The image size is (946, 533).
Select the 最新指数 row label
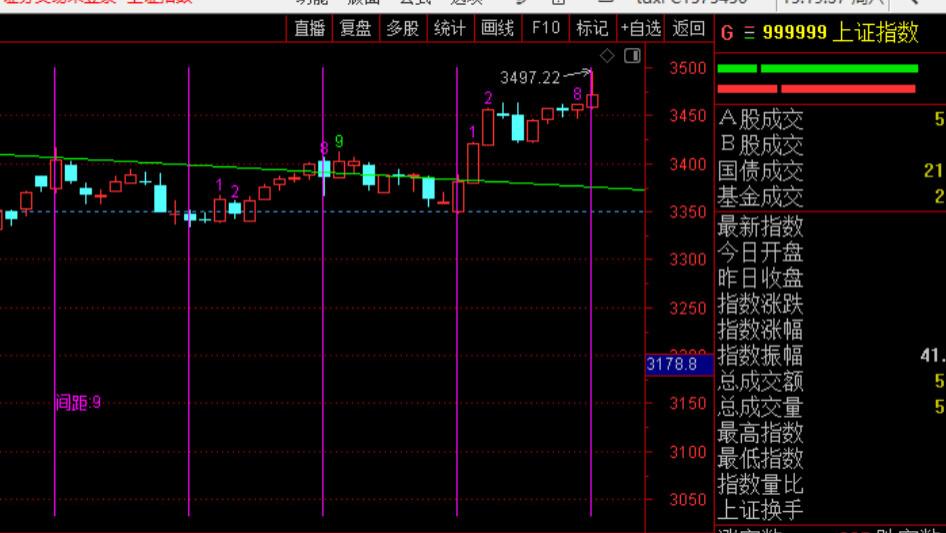761,227
